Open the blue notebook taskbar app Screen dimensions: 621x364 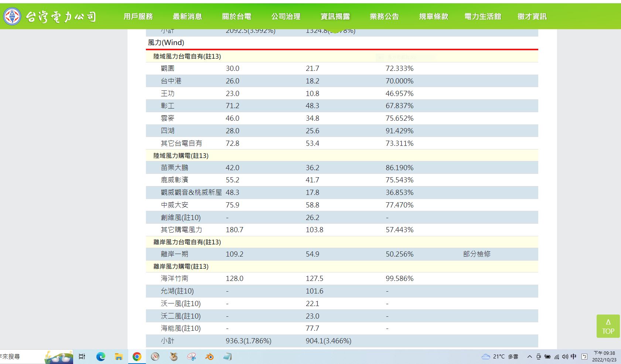pos(228,357)
